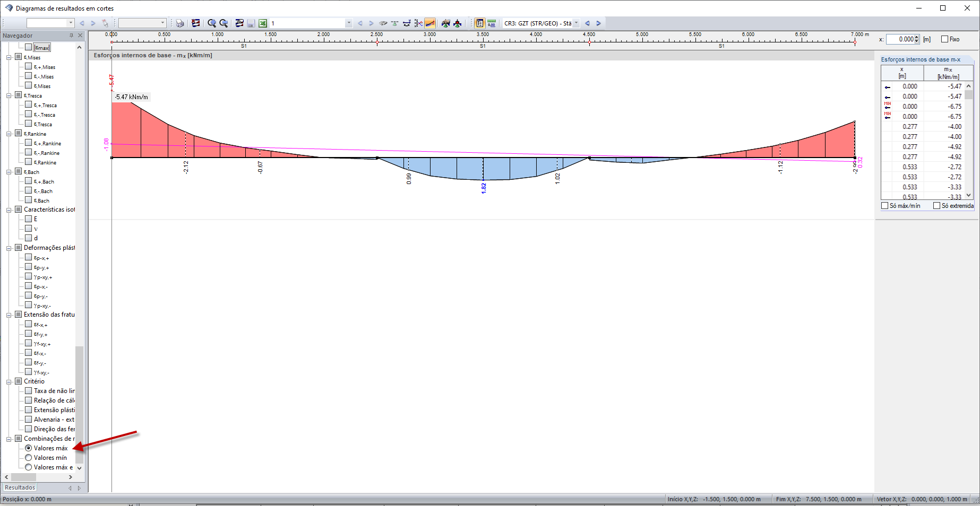
Task: Click the decimal places 0.00 icon
Action: (x=492, y=23)
